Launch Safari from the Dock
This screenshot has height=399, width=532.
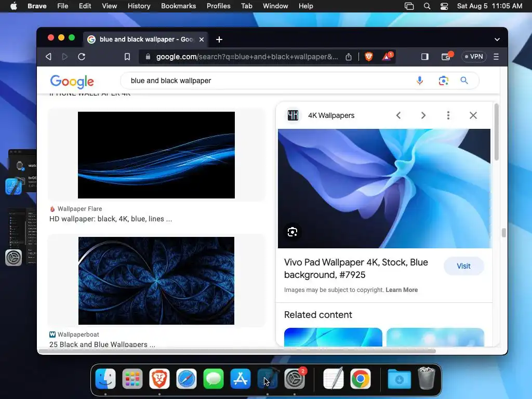click(187, 379)
